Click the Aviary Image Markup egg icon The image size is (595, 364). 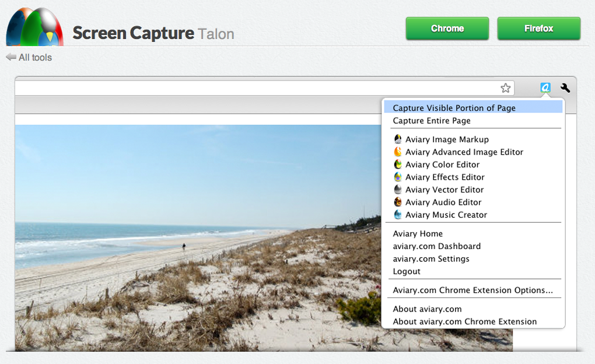(x=398, y=139)
